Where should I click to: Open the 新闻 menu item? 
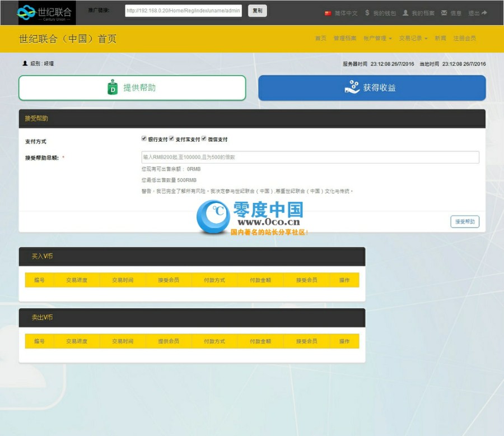click(442, 38)
